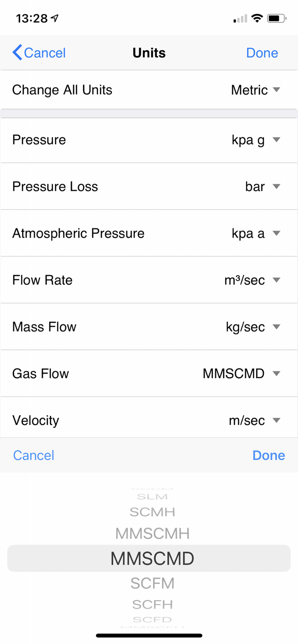This screenshot has height=644, width=298.
Task: Tap Done above the unit picker wheel
Action: [268, 455]
